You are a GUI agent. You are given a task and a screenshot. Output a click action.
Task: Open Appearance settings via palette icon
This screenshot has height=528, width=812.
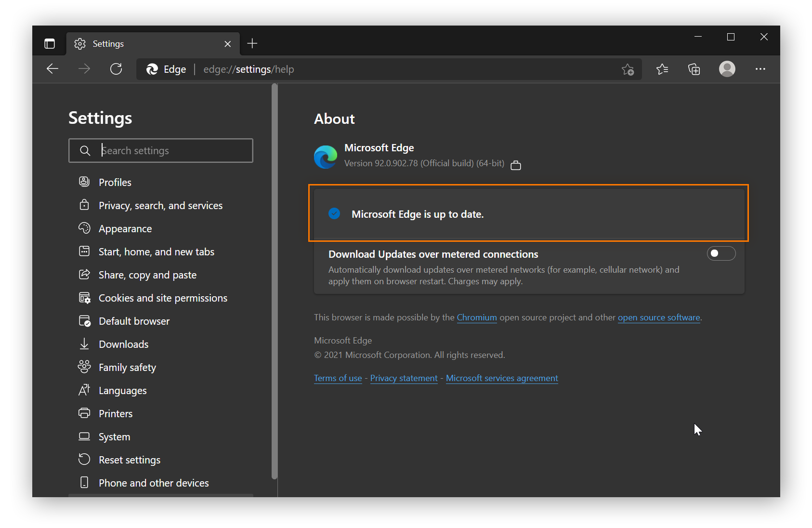point(85,228)
